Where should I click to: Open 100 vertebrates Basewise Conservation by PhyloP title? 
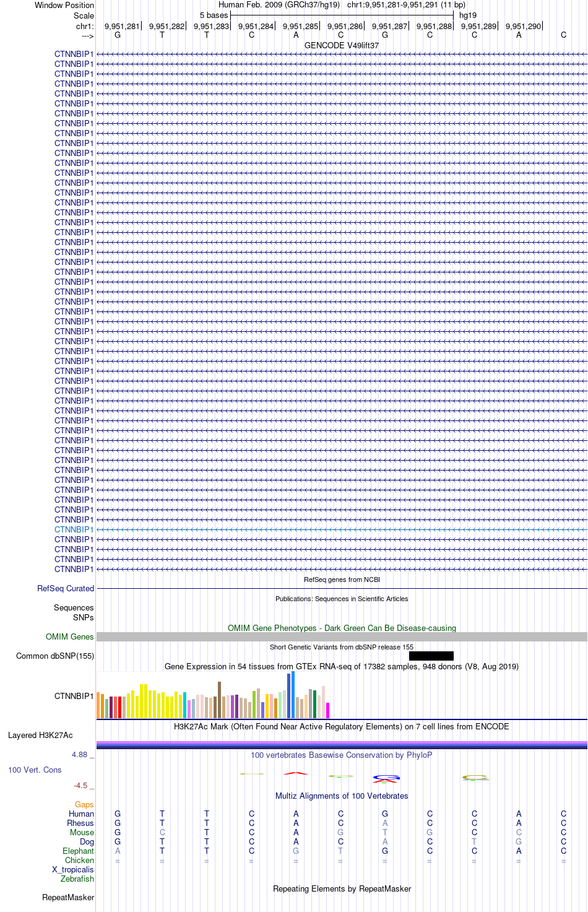coord(342,755)
